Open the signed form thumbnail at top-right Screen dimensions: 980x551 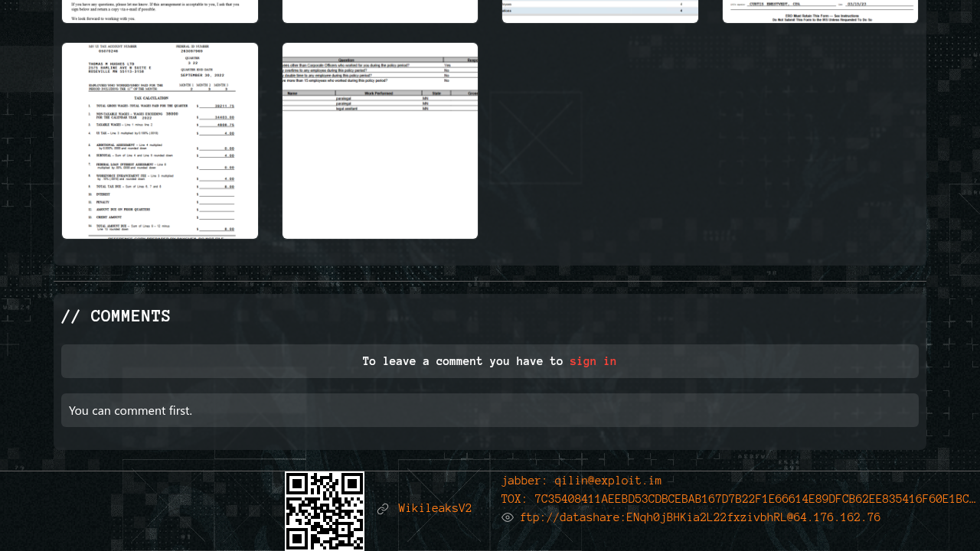(820, 11)
